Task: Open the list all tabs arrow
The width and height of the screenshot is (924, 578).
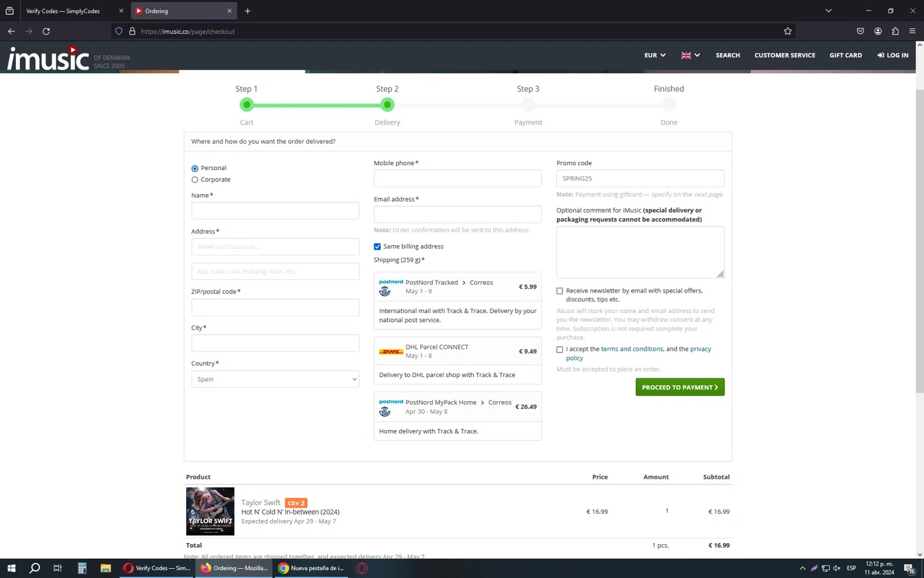Action: (829, 11)
